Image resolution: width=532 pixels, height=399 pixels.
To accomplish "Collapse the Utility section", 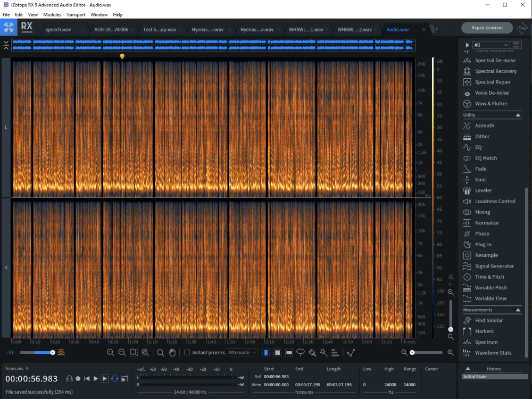I will click(518, 115).
